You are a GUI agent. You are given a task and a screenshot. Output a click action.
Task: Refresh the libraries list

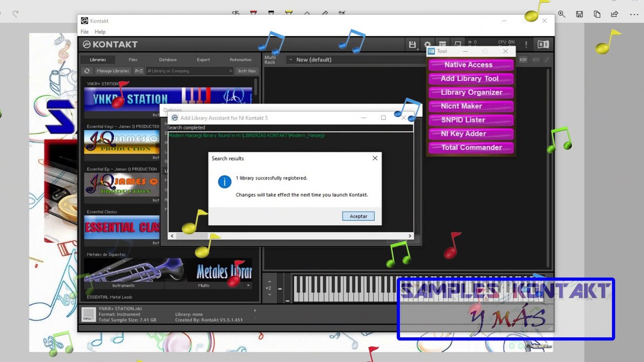(87, 71)
